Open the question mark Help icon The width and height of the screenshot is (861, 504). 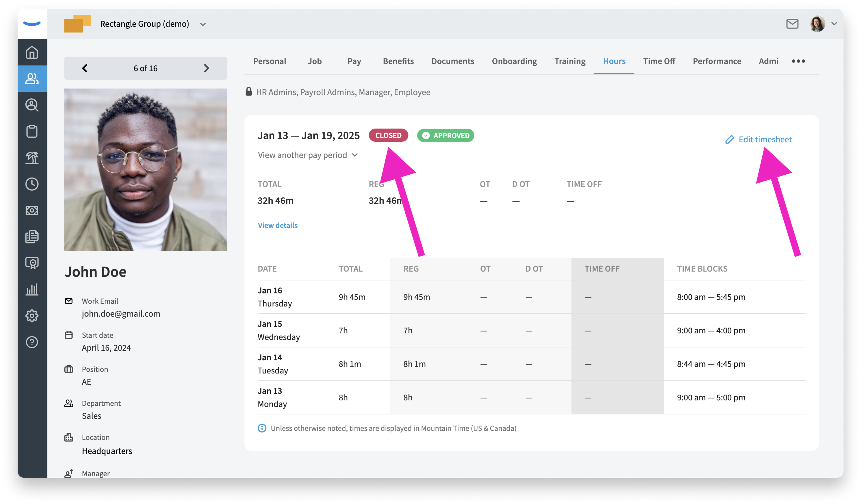(x=32, y=342)
